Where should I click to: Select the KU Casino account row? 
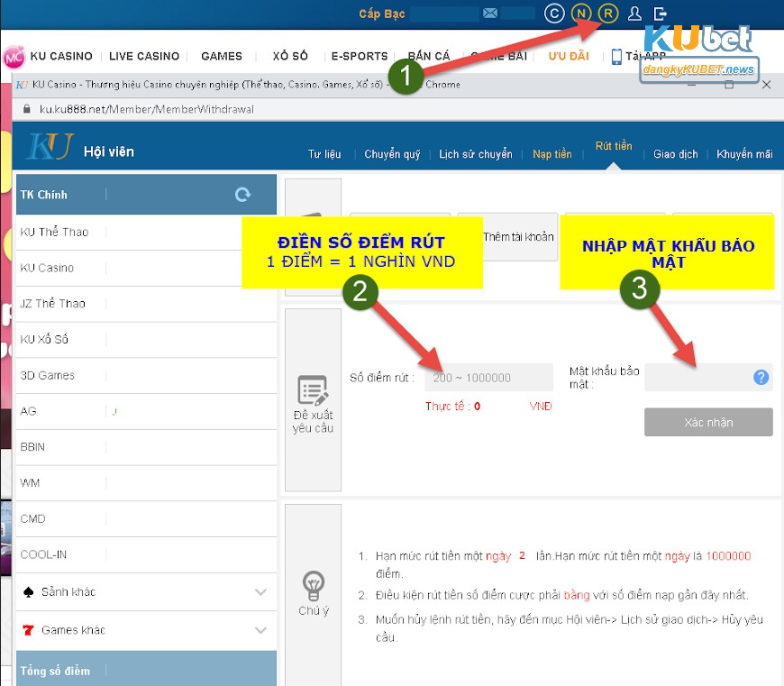(x=146, y=268)
